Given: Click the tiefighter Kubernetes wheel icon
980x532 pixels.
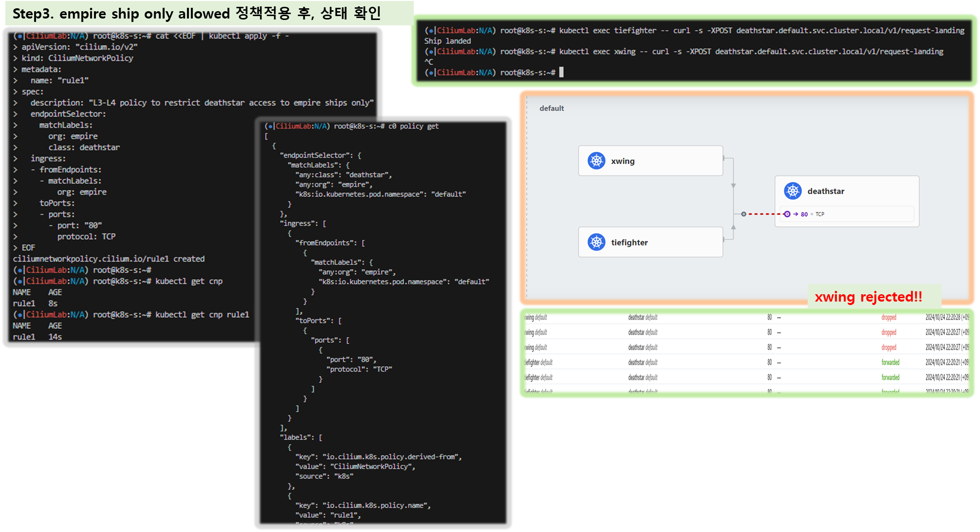Looking at the screenshot, I should [596, 242].
